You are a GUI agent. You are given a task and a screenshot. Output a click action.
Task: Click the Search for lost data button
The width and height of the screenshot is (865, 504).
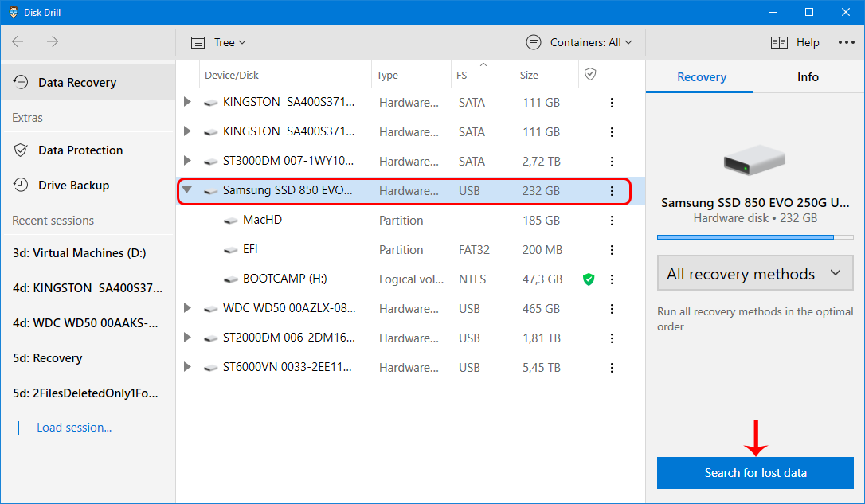pyautogui.click(x=755, y=473)
